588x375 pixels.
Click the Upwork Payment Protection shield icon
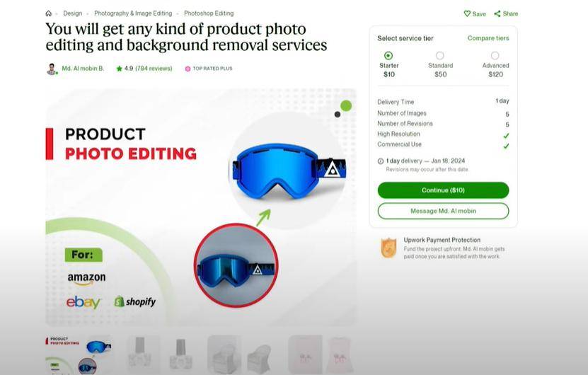pyautogui.click(x=388, y=248)
